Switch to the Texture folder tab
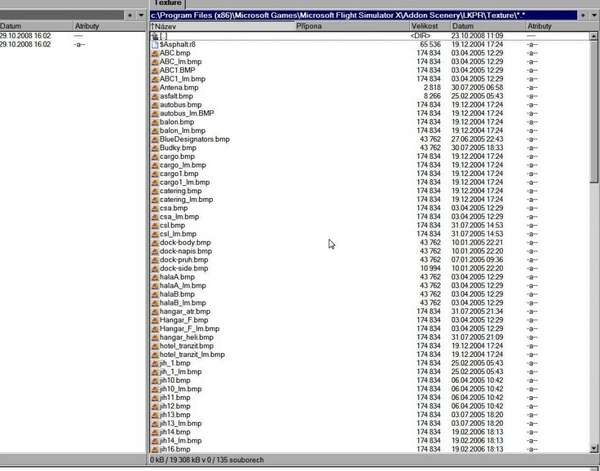The image size is (600, 471). tap(168, 4)
